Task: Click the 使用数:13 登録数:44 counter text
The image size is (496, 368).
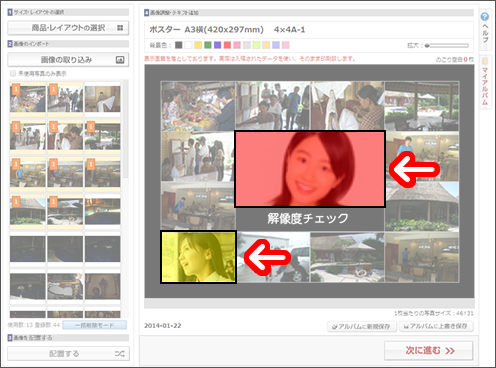Action: tap(34, 325)
